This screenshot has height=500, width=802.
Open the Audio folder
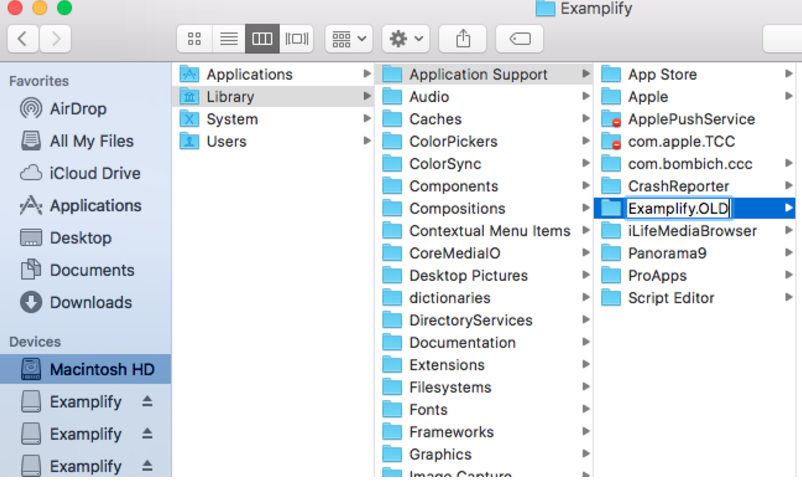click(485, 97)
